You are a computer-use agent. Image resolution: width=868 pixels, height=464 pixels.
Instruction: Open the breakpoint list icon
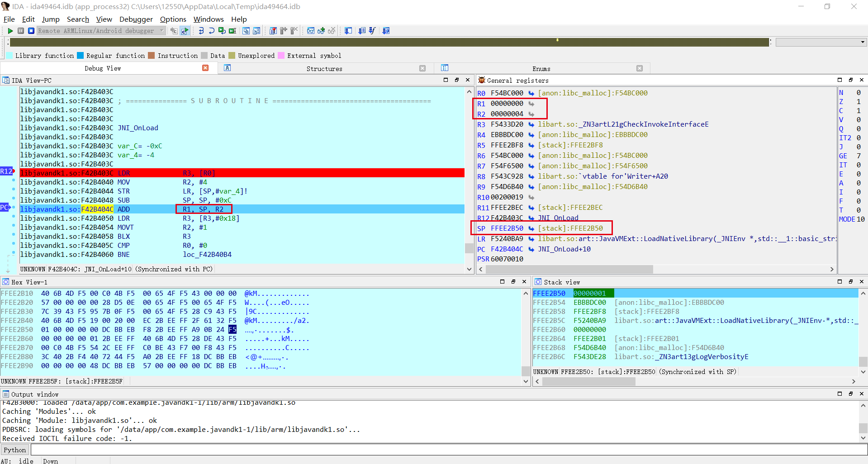point(273,31)
